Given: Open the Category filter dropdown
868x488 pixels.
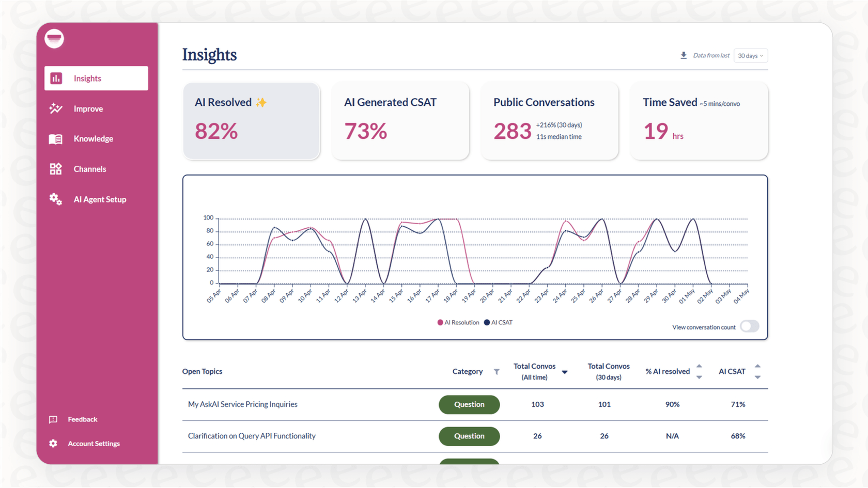Looking at the screenshot, I should pyautogui.click(x=497, y=371).
